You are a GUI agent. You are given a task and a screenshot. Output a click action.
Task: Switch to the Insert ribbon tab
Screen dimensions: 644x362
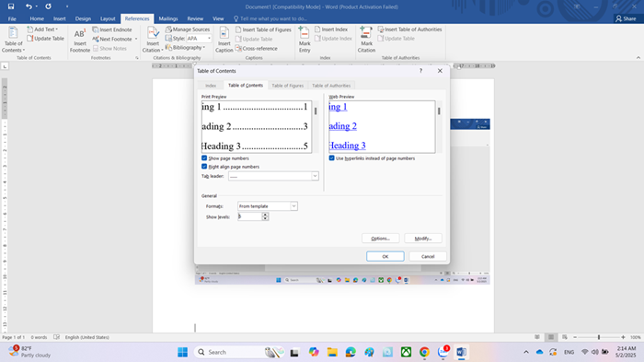pos(60,18)
